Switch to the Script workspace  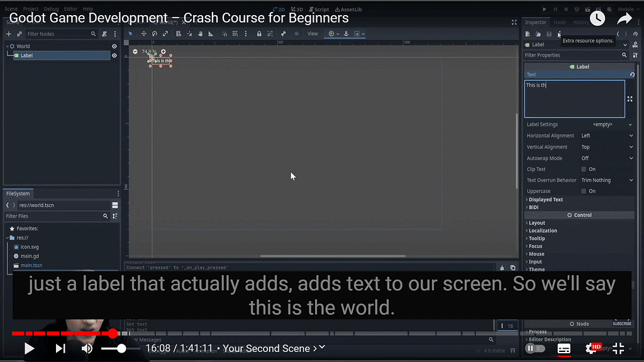tap(319, 9)
